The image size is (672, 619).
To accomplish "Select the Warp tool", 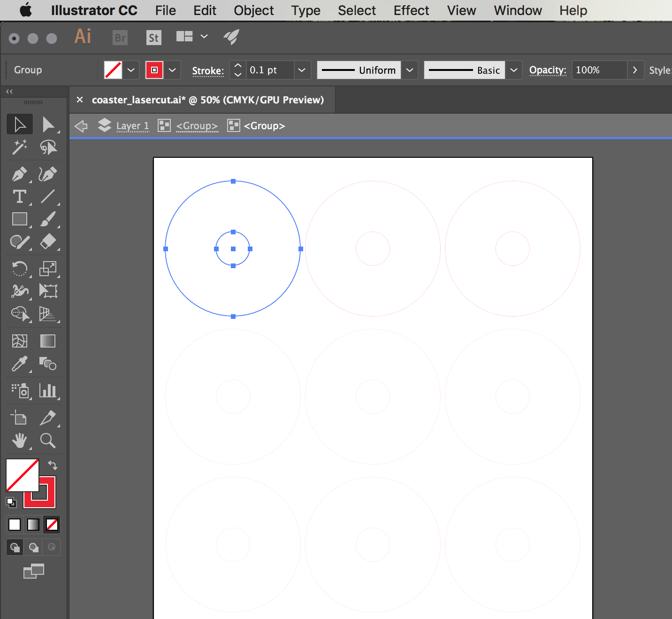I will point(20,291).
